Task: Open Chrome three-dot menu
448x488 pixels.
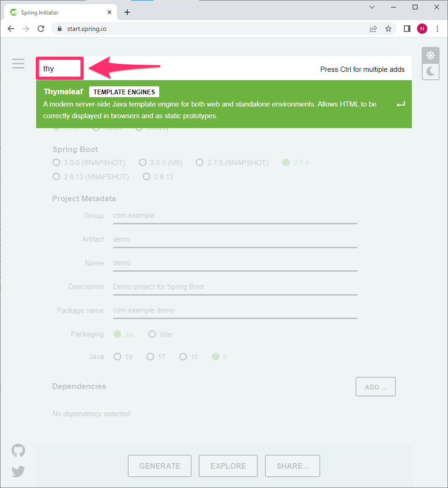Action: point(437,29)
